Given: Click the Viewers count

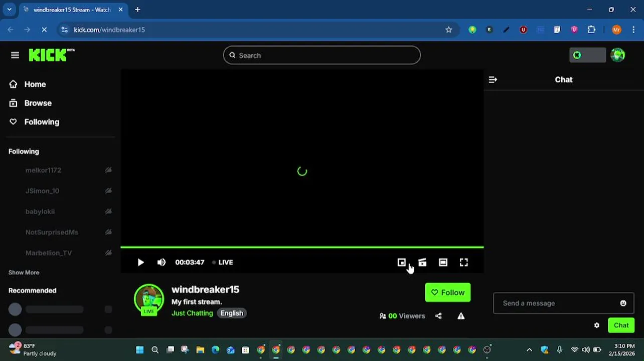Looking at the screenshot, I should click(x=402, y=316).
